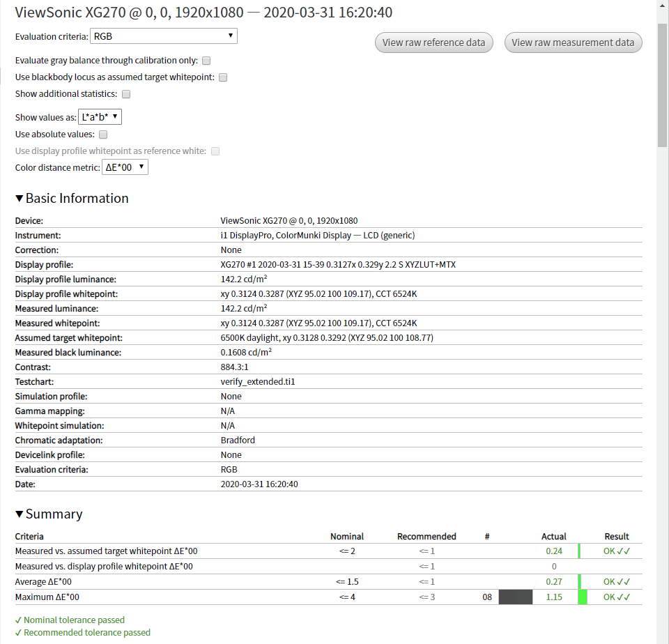Image resolution: width=669 pixels, height=644 pixels.
Task: Click the OK result for Average ΔE*00
Action: 616,581
